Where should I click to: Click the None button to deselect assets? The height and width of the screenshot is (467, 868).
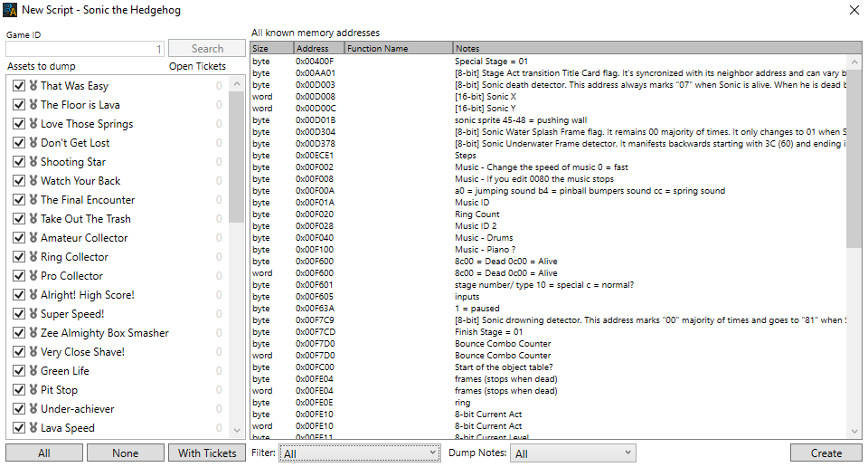point(126,453)
